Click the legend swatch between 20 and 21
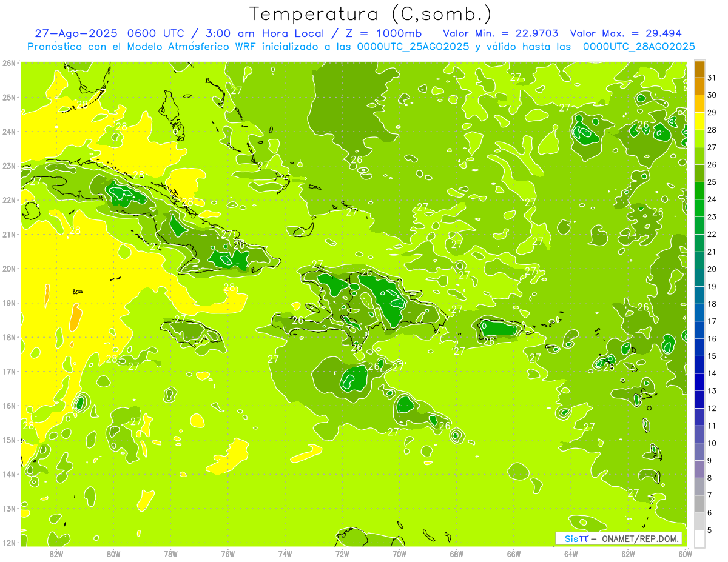 (700, 261)
